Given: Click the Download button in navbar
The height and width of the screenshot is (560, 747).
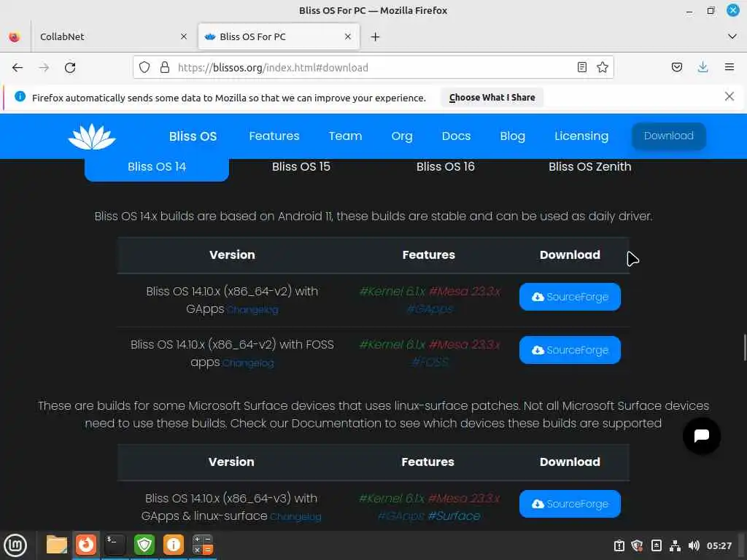Looking at the screenshot, I should click(x=669, y=136).
